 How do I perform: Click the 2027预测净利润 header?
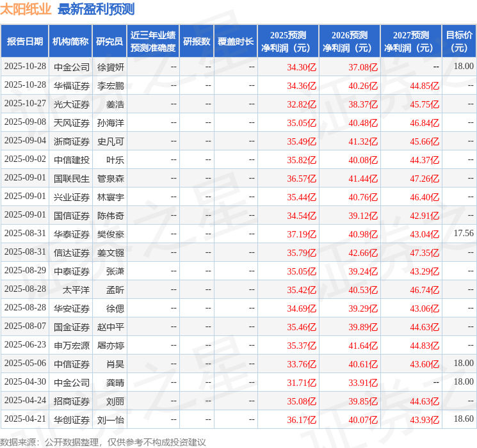[x=411, y=42]
